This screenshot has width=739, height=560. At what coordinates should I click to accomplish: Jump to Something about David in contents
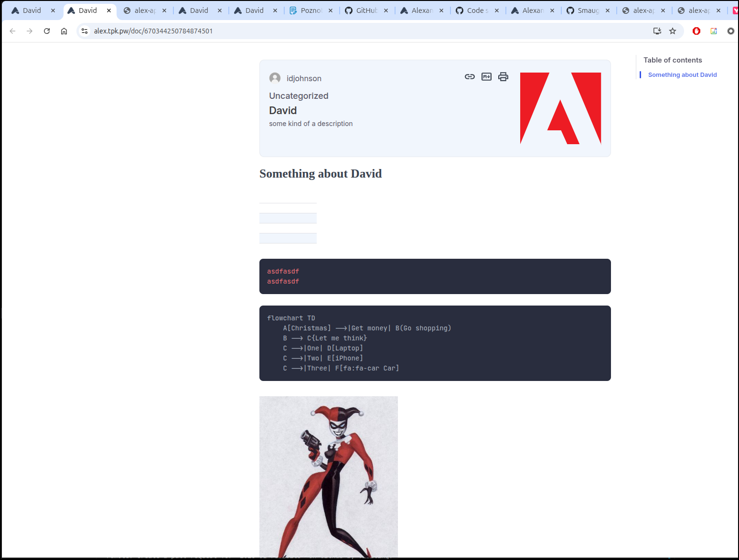tap(682, 75)
